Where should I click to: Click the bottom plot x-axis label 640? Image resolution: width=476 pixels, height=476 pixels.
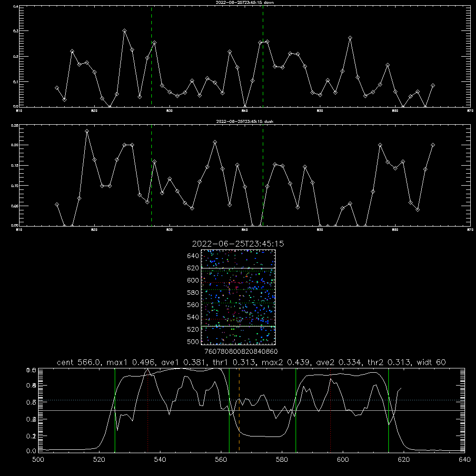click(465, 460)
